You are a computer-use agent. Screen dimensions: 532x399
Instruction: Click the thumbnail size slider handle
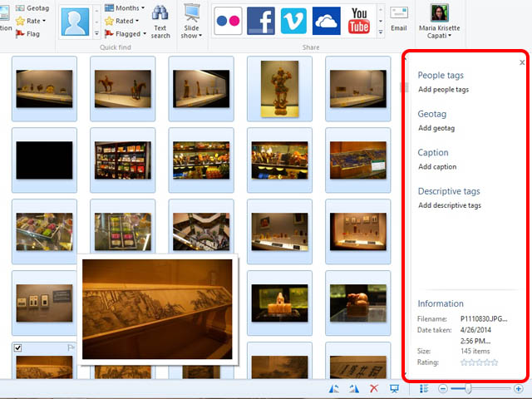pos(468,389)
